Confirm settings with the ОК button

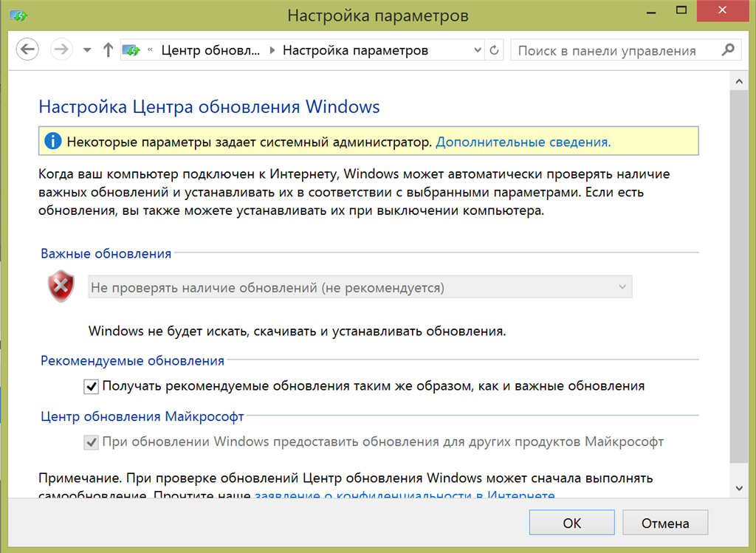click(572, 523)
